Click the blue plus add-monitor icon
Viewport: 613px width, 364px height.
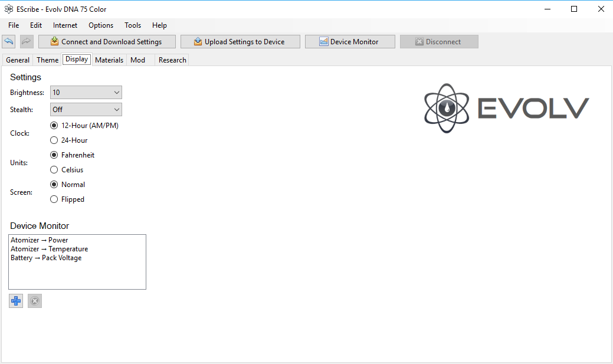[16, 301]
